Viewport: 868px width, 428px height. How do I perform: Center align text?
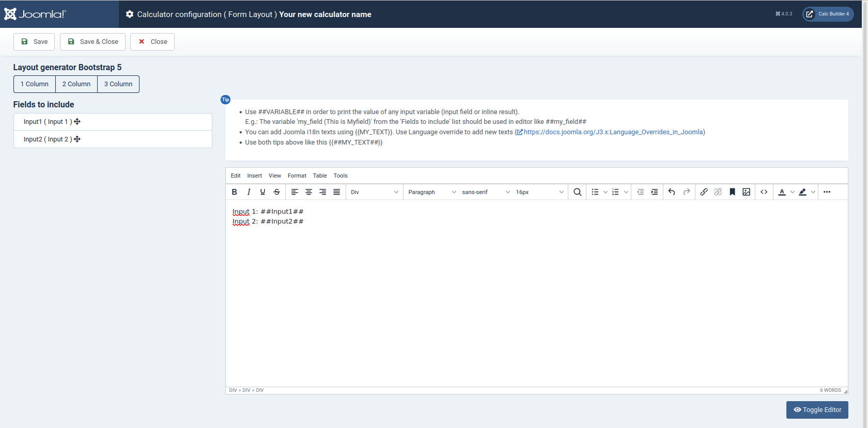308,192
